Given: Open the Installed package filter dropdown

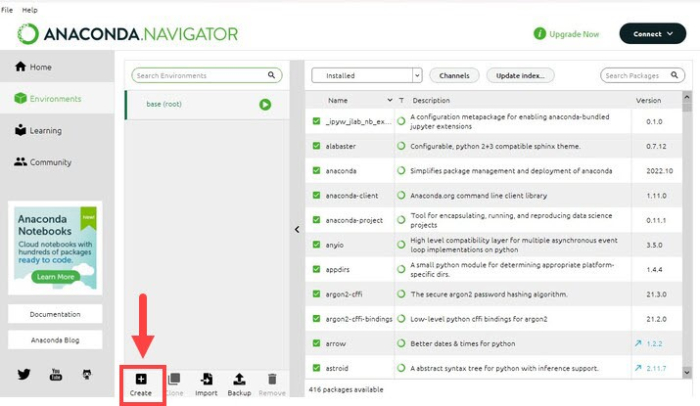Looking at the screenshot, I should pos(367,75).
